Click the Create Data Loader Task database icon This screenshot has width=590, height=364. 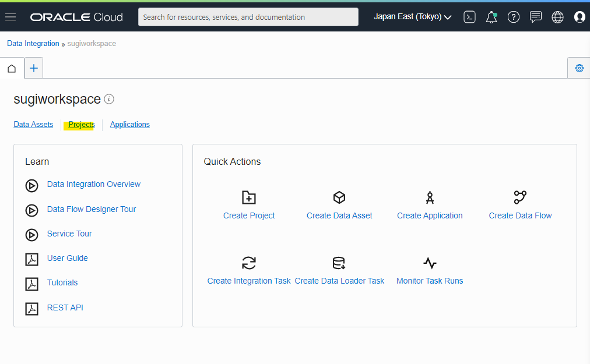click(x=339, y=263)
